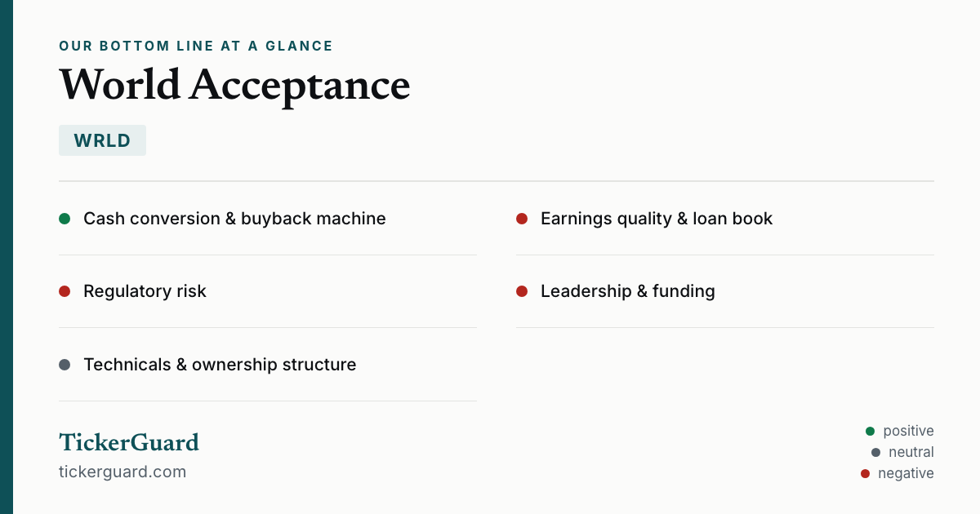Select Earnings quality & loan book item
Screen dimensions: 980x514
[725, 219]
